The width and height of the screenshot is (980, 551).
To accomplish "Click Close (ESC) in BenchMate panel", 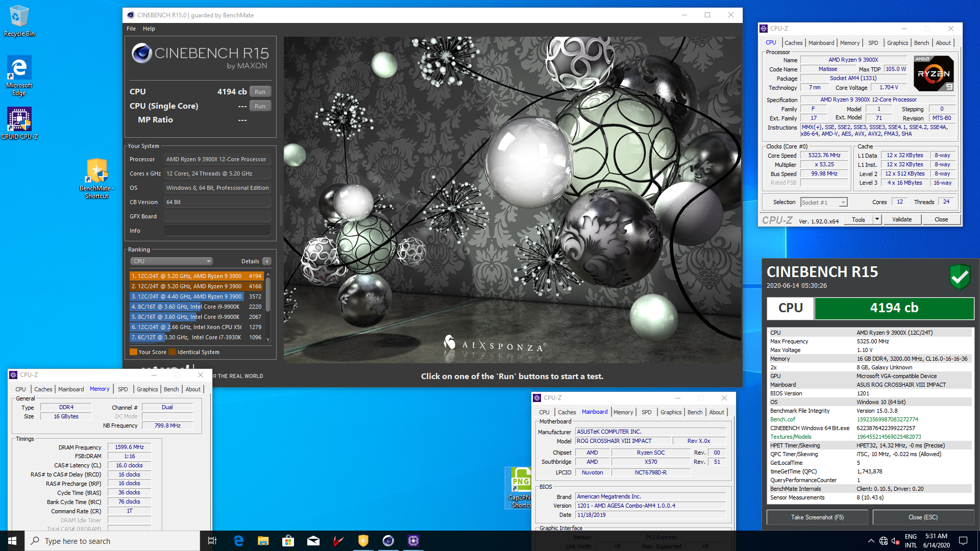I will point(923,517).
